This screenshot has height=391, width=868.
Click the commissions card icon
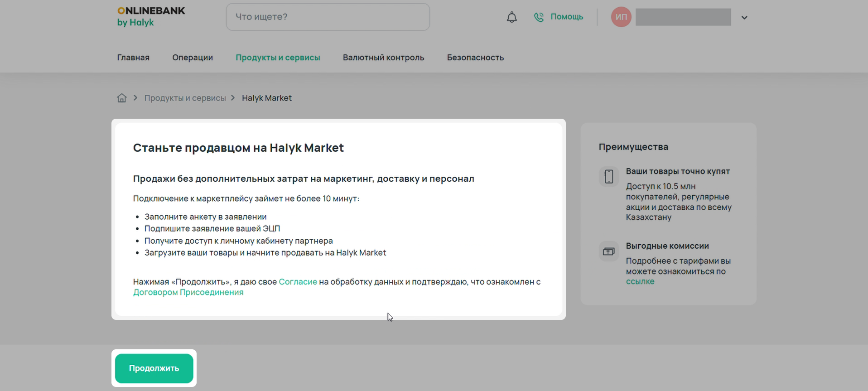pyautogui.click(x=609, y=251)
